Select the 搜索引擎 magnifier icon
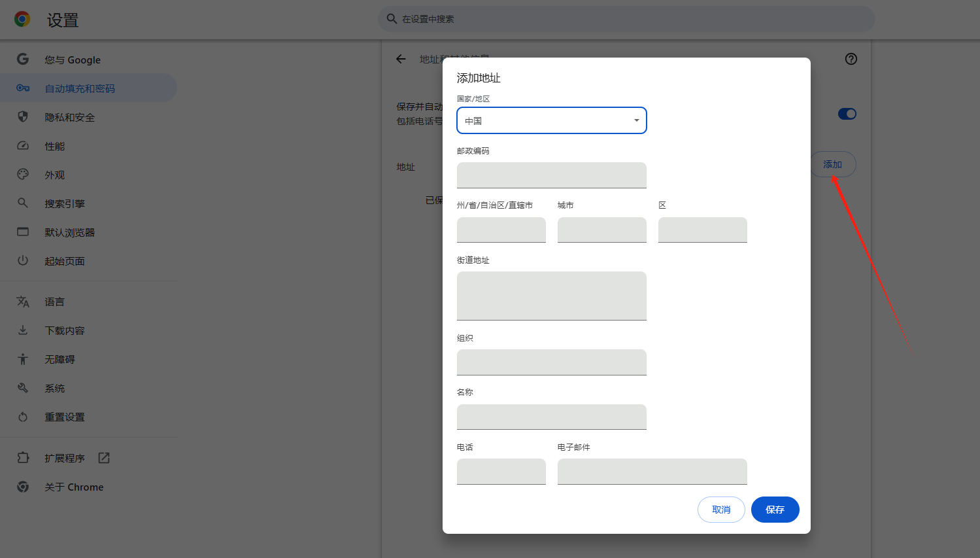Viewport: 980px width, 558px height. point(22,203)
